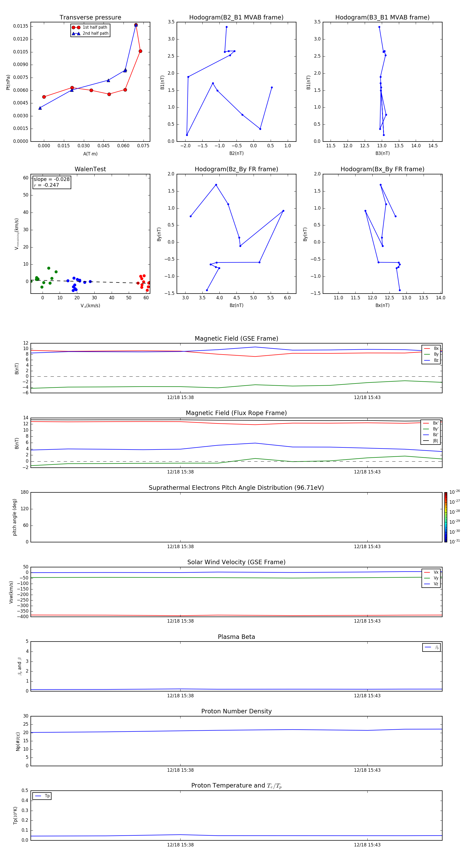Click the 'Bx(nT)' x-axis label

[x=382, y=305]
